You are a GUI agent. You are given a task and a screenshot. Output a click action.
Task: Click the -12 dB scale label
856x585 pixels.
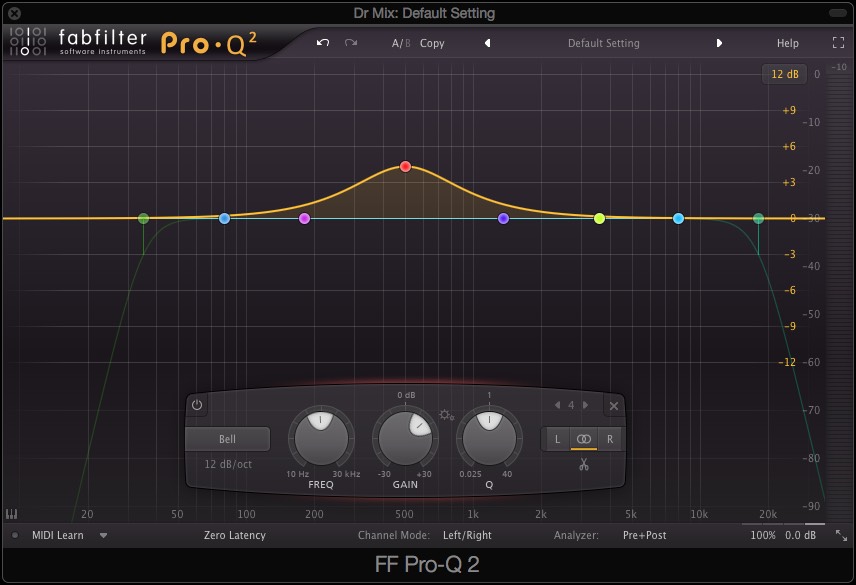[787, 362]
